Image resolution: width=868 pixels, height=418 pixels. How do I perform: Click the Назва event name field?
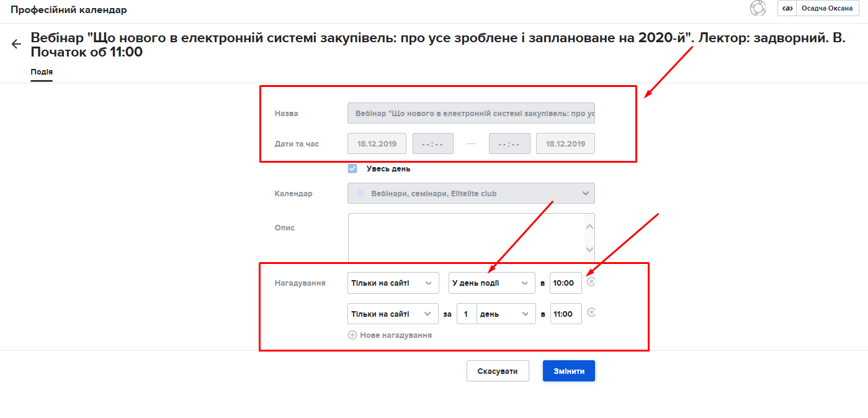(x=471, y=114)
